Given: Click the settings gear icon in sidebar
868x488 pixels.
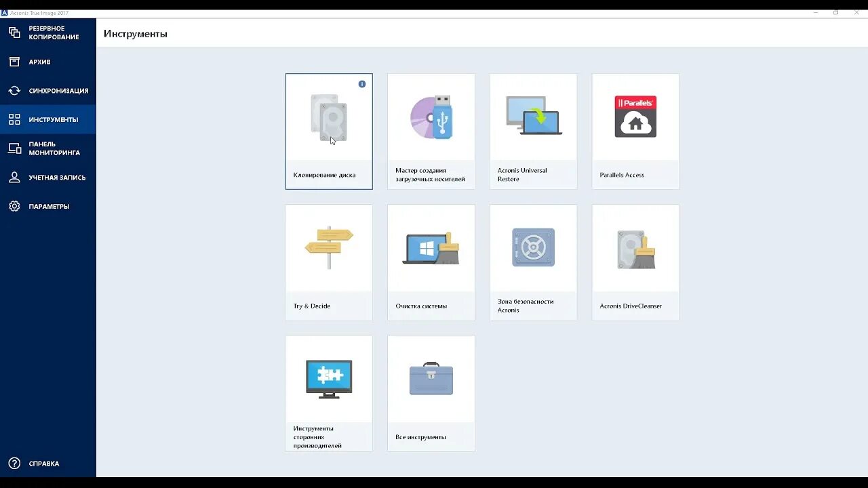Looking at the screenshot, I should [x=14, y=206].
